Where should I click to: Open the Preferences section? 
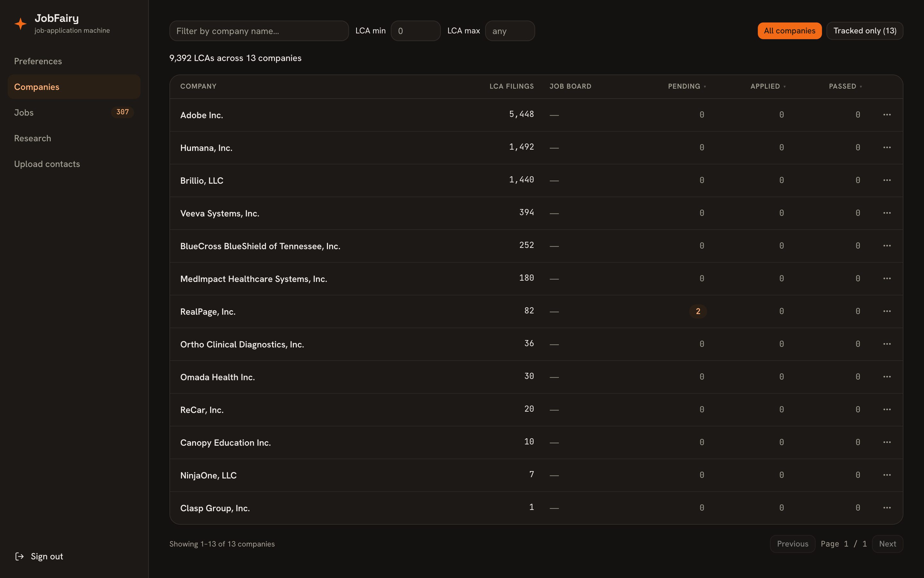74,61
